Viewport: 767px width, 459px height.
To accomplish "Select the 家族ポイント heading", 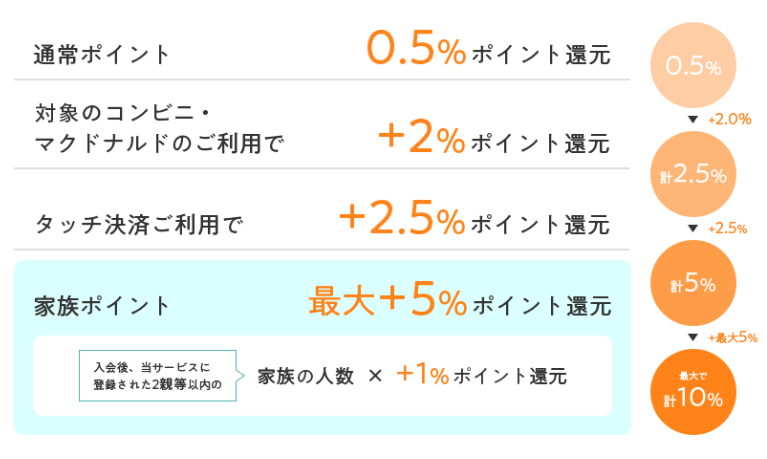I will (102, 306).
